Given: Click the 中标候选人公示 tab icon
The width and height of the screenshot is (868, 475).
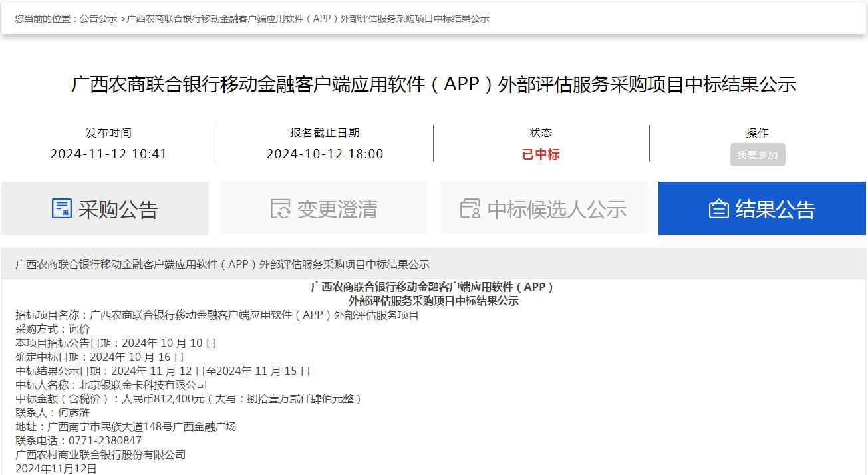Looking at the screenshot, I should [x=470, y=208].
